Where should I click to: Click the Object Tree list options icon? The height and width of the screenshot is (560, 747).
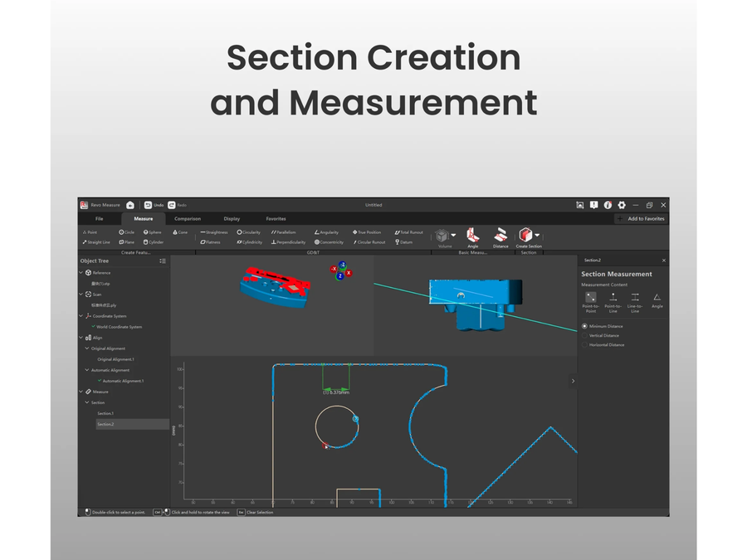[x=163, y=261]
